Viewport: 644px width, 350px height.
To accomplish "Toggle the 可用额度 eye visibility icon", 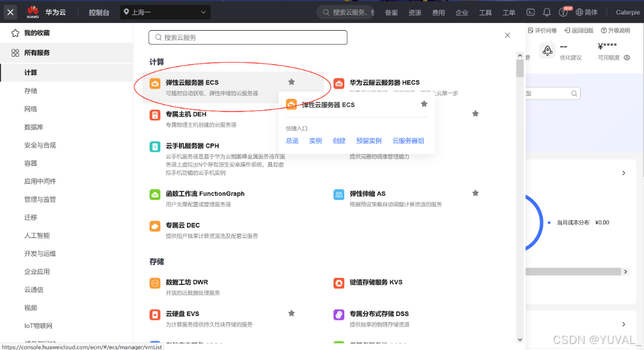I will pyautogui.click(x=627, y=57).
